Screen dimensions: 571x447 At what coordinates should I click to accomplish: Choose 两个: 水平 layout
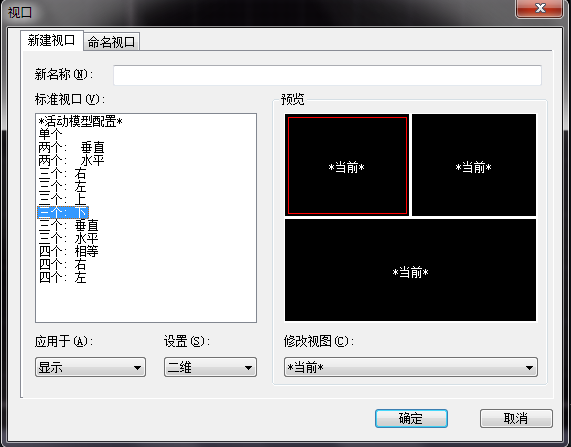point(71,160)
